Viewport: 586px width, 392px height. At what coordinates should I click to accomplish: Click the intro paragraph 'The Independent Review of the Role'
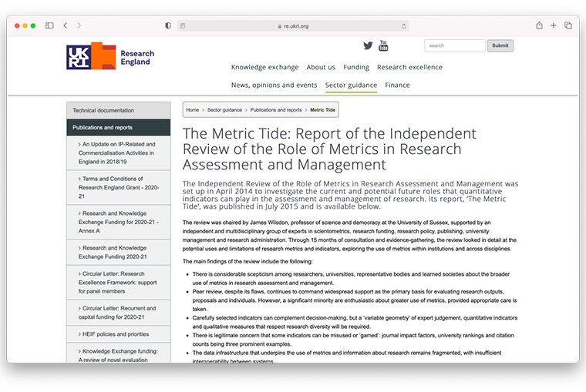pos(351,195)
